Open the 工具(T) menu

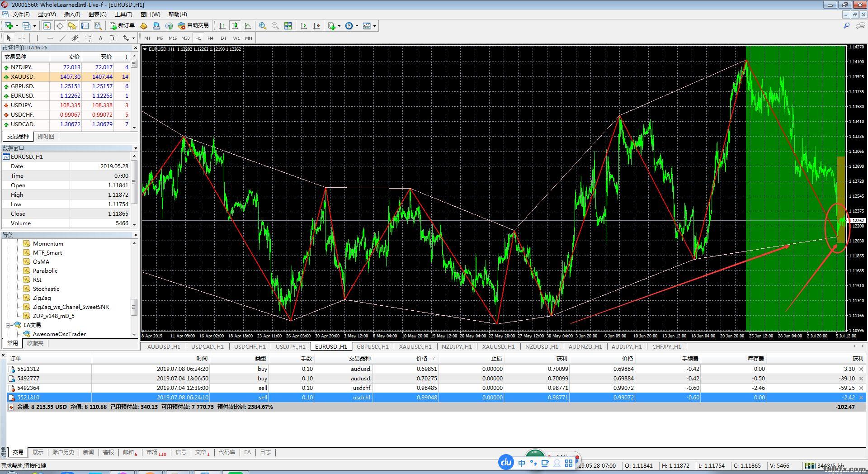(123, 14)
